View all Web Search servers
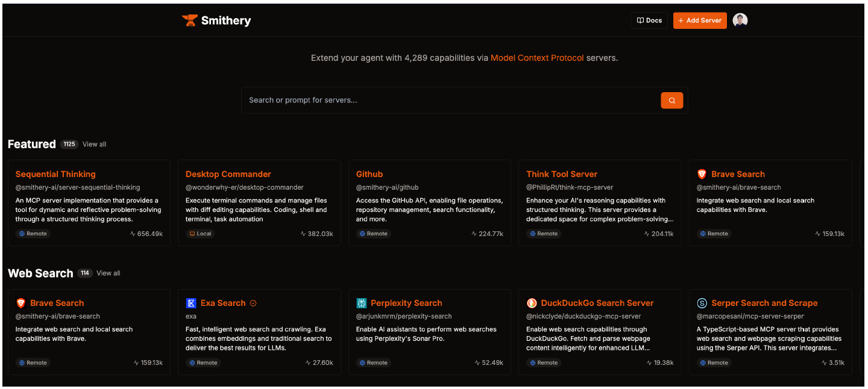 click(108, 273)
